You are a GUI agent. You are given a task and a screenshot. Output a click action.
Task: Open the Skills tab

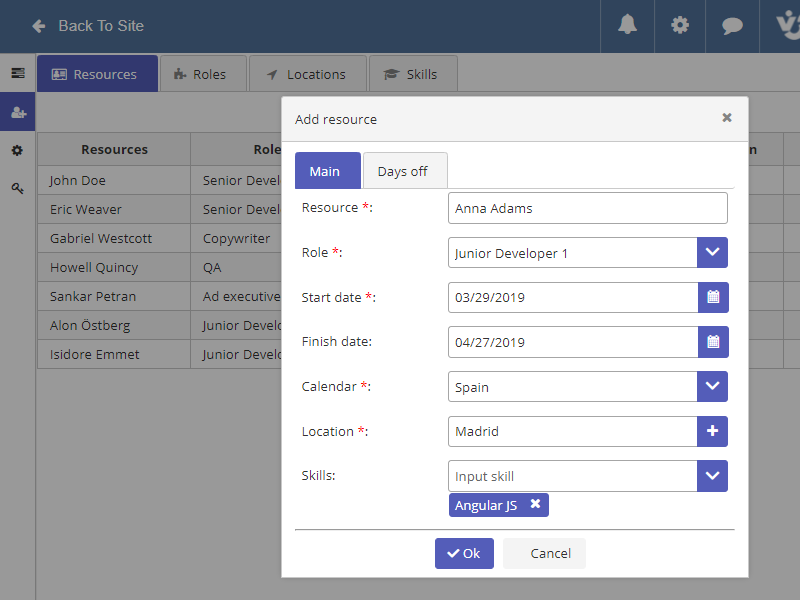(413, 74)
